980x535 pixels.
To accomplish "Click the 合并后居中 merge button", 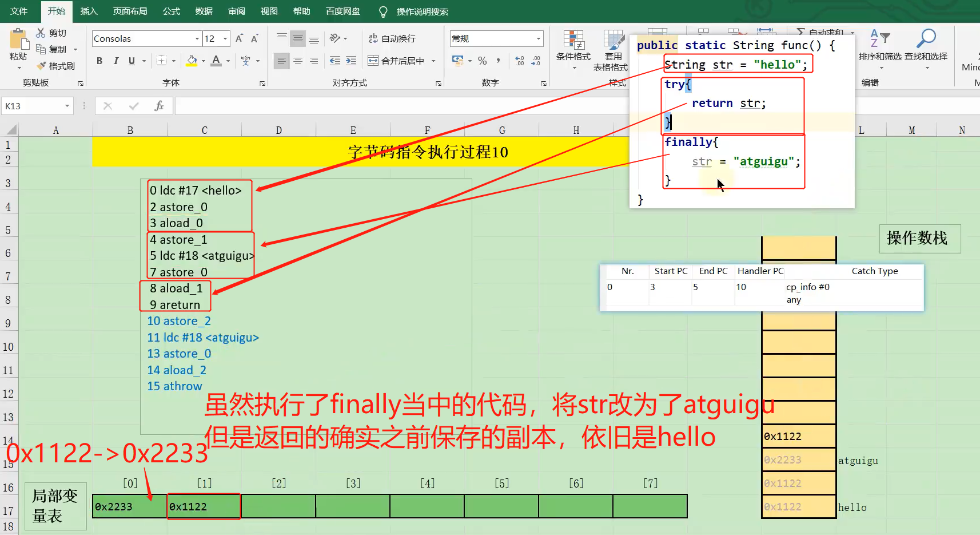I will pyautogui.click(x=396, y=61).
